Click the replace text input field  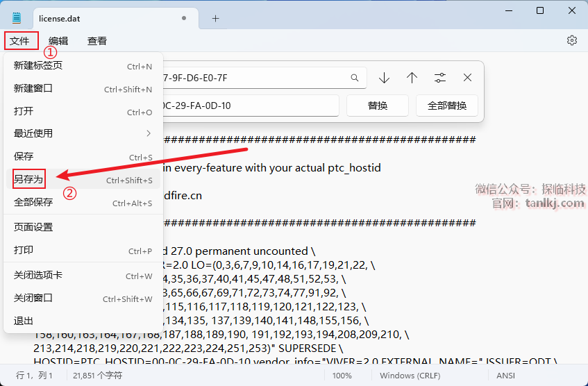click(250, 106)
